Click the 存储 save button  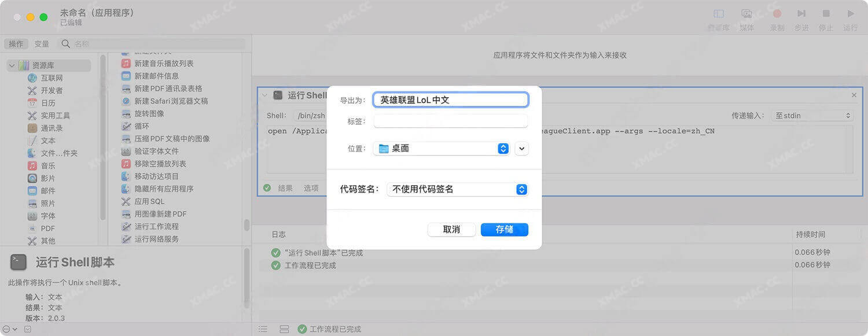coord(504,230)
